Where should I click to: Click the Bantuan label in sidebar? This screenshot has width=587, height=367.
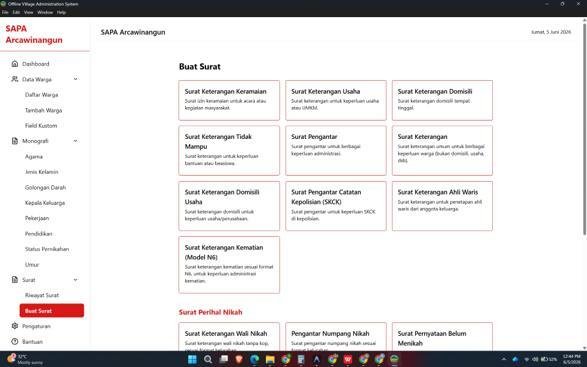point(32,342)
